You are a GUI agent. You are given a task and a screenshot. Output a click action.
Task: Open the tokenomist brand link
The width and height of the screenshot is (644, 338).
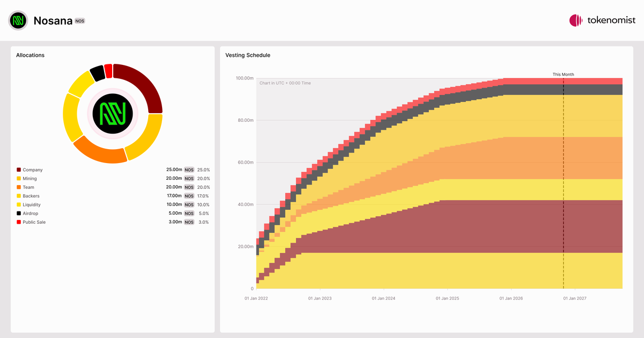(x=602, y=20)
